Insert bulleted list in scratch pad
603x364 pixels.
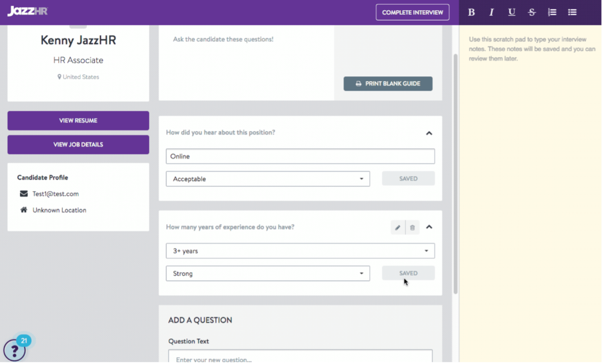tap(572, 13)
